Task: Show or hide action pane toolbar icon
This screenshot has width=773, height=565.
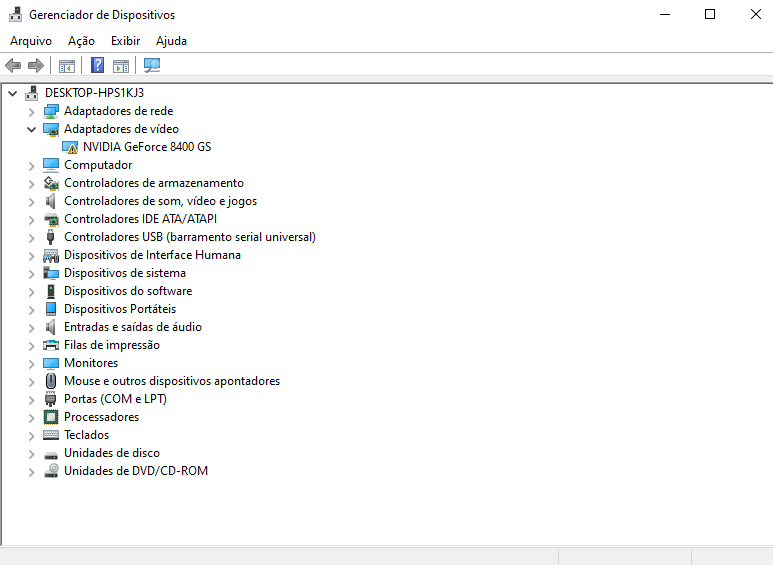Action: (x=121, y=66)
